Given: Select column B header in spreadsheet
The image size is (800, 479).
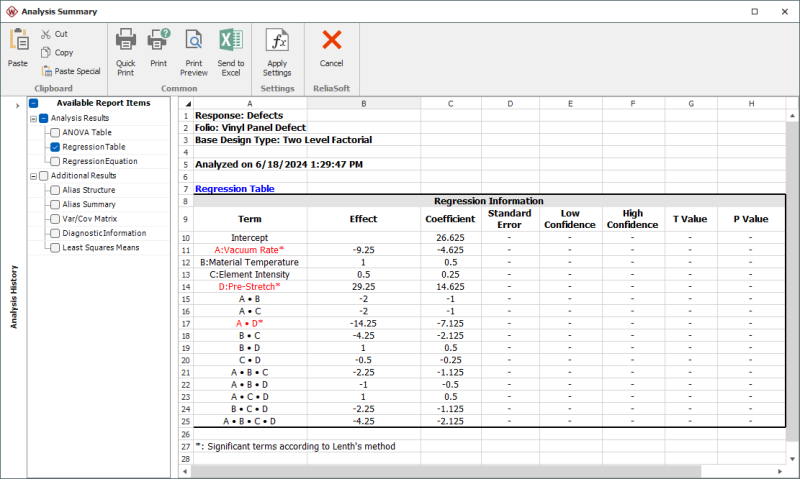Looking at the screenshot, I should (363, 103).
